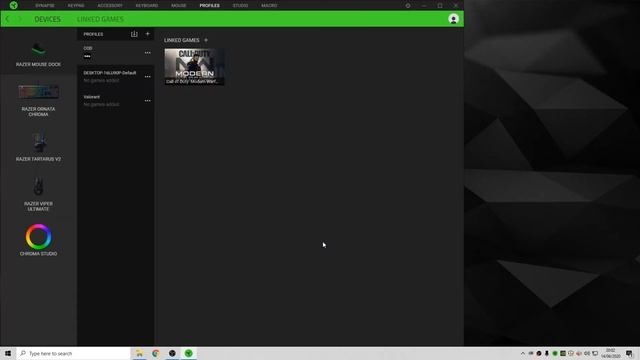The width and height of the screenshot is (640, 360).
Task: Select the Call of Duty Modern Warfare thumbnail
Action: click(194, 67)
